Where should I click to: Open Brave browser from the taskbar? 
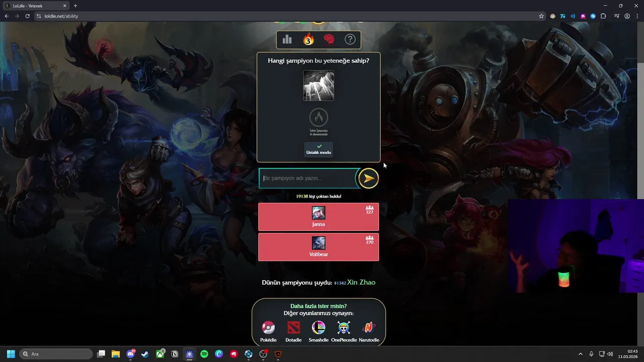tap(278, 354)
